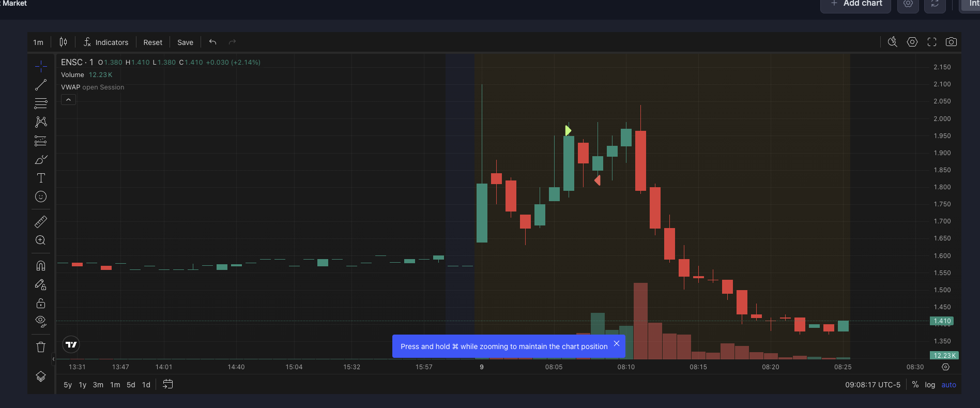Open the chart settings gear in toolbar
The height and width of the screenshot is (408, 980).
tap(912, 42)
